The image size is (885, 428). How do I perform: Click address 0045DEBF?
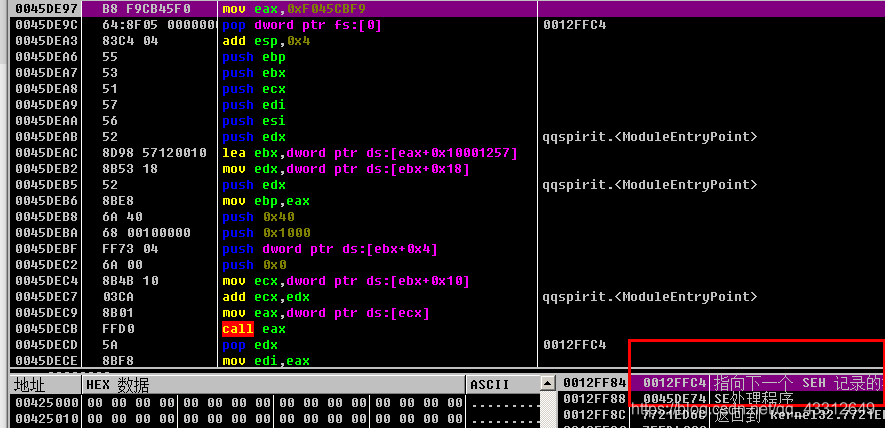tap(45, 249)
